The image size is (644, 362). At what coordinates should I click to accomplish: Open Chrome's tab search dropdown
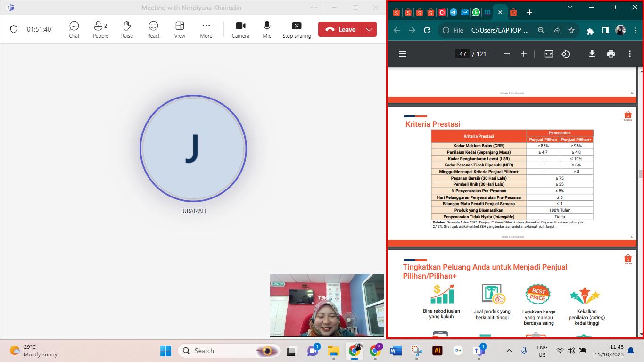click(570, 7)
